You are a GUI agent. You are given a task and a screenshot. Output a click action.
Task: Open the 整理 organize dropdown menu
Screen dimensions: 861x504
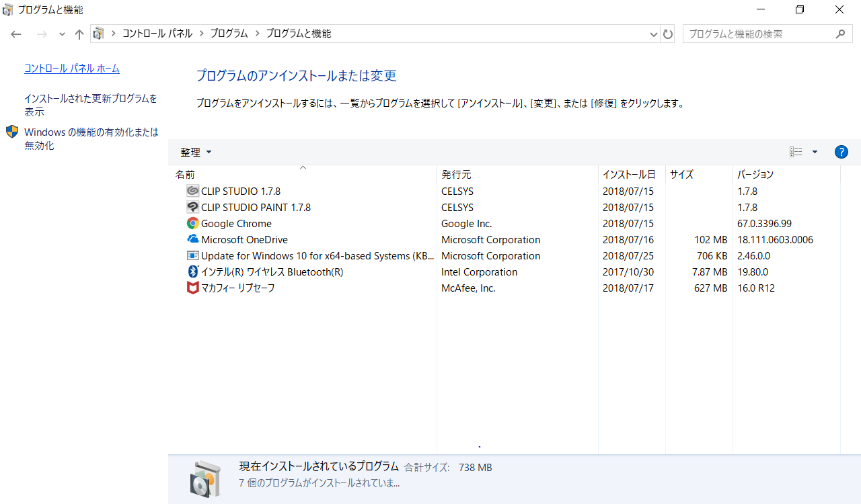click(196, 153)
